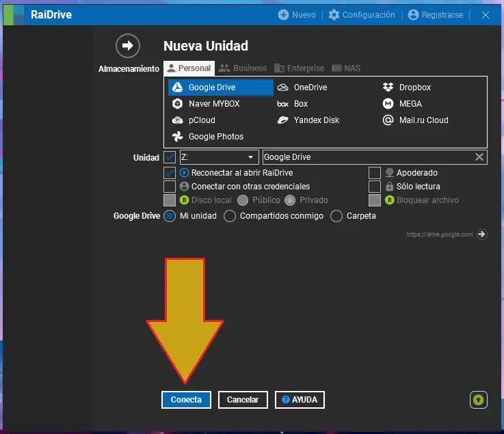Viewport: 504px width, 434px height.
Task: Click the Registrarse user icon
Action: point(413,15)
